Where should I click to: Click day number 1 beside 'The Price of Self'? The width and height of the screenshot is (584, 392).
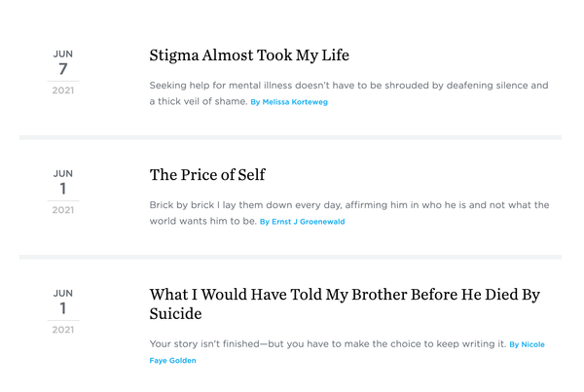pyautogui.click(x=63, y=189)
